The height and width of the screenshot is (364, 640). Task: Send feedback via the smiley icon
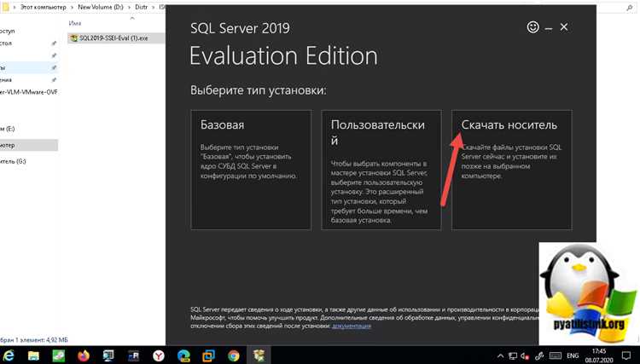[x=532, y=27]
